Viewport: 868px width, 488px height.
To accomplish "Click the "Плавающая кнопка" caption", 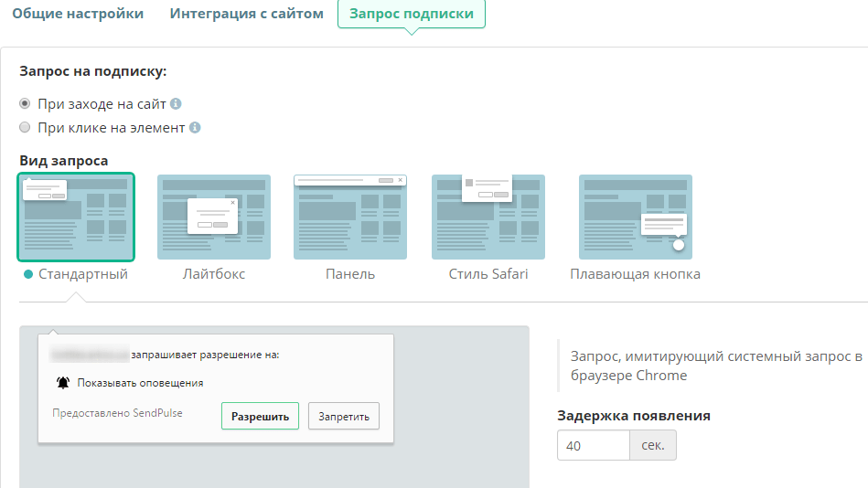I will [635, 274].
